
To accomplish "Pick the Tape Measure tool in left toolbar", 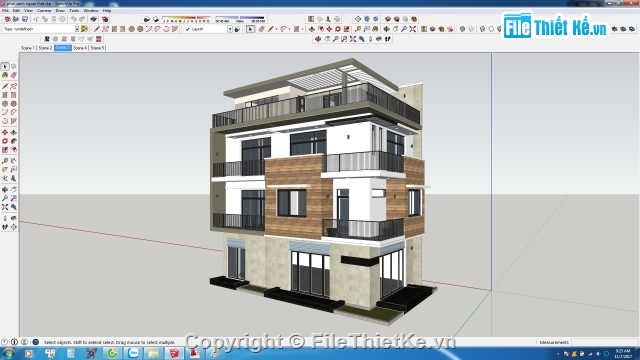I will pos(5,161).
